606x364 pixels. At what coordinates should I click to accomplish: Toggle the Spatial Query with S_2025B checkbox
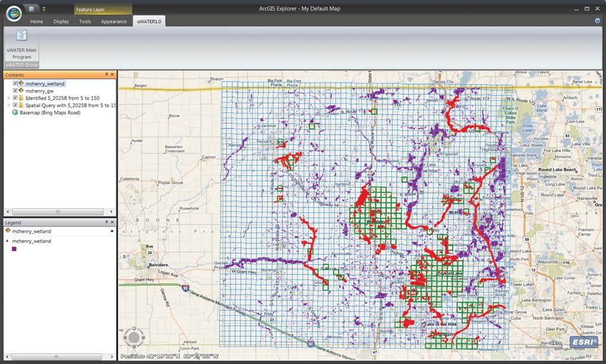[15, 105]
